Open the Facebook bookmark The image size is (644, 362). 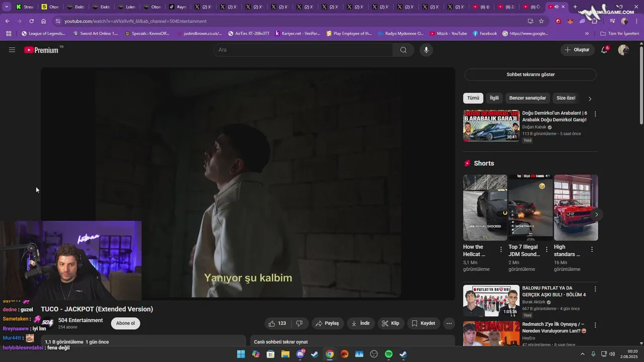(x=485, y=34)
